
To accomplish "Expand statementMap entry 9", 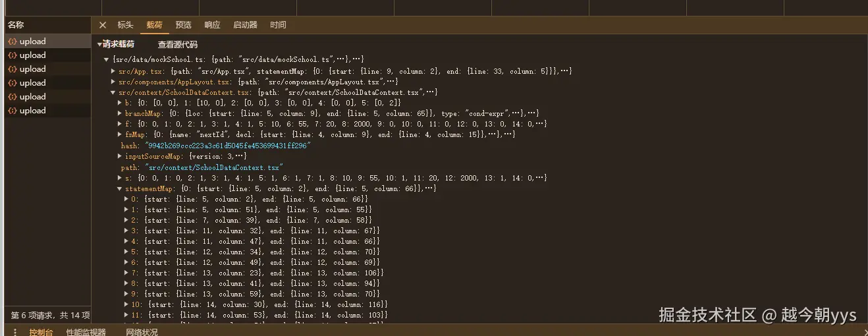I will pyautogui.click(x=126, y=294).
